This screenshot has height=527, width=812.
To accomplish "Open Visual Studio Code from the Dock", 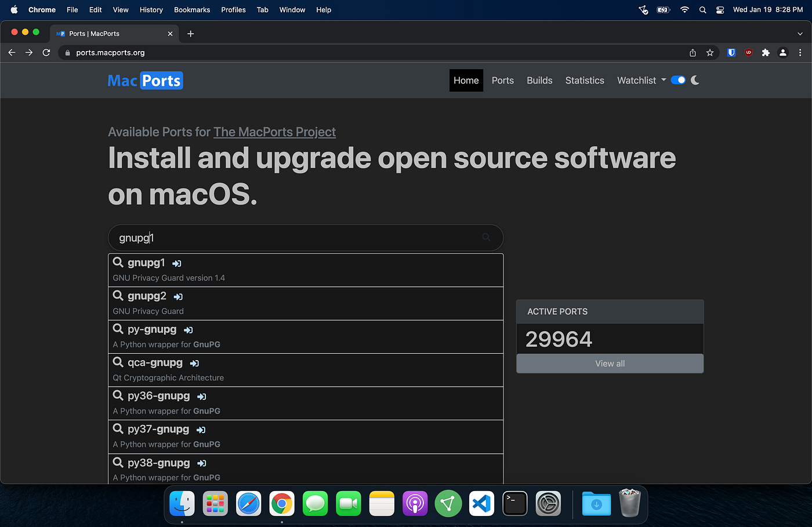I will pos(481,503).
